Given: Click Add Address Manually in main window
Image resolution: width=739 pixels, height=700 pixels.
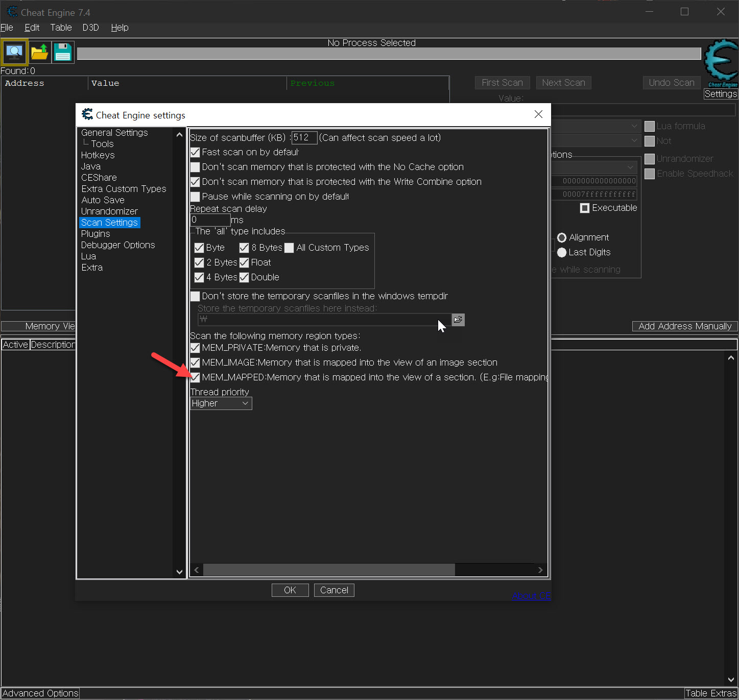Looking at the screenshot, I should click(x=685, y=326).
